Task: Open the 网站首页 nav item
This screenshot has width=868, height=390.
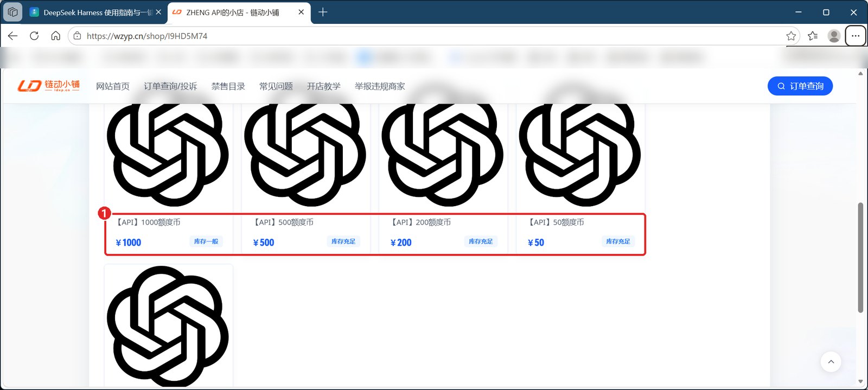Action: (x=113, y=86)
